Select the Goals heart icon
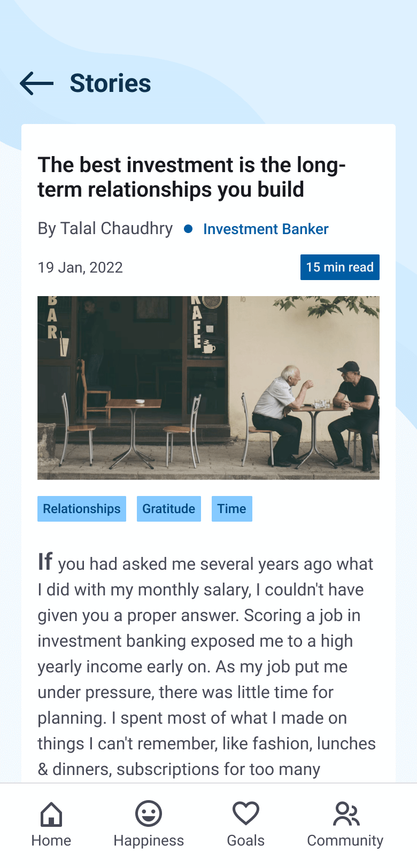Image resolution: width=417 pixels, height=868 pixels. click(245, 814)
